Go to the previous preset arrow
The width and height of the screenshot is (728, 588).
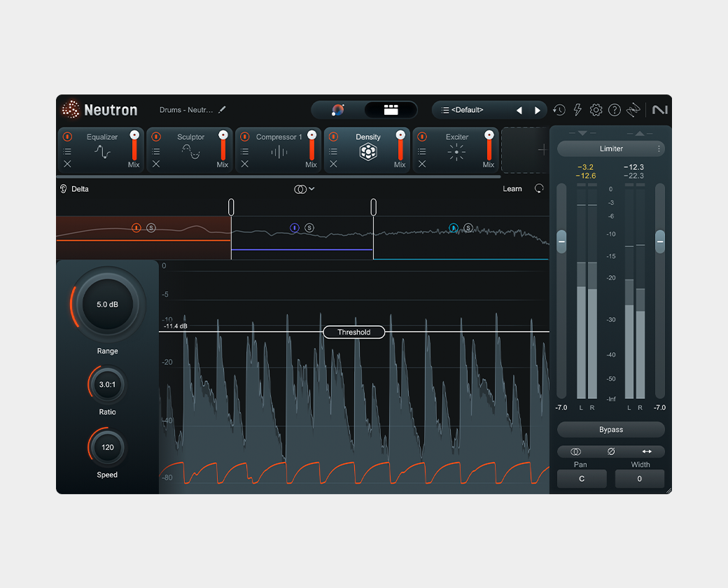(x=519, y=111)
